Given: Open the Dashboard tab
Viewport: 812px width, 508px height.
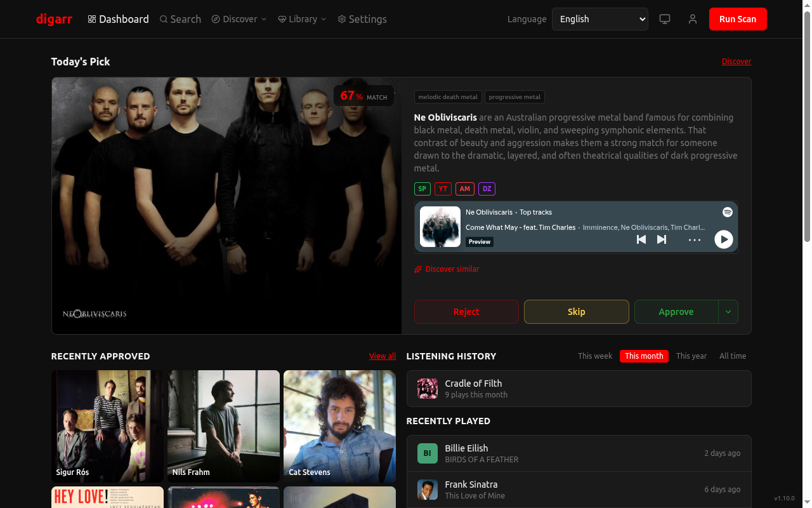Looking at the screenshot, I should click(118, 19).
